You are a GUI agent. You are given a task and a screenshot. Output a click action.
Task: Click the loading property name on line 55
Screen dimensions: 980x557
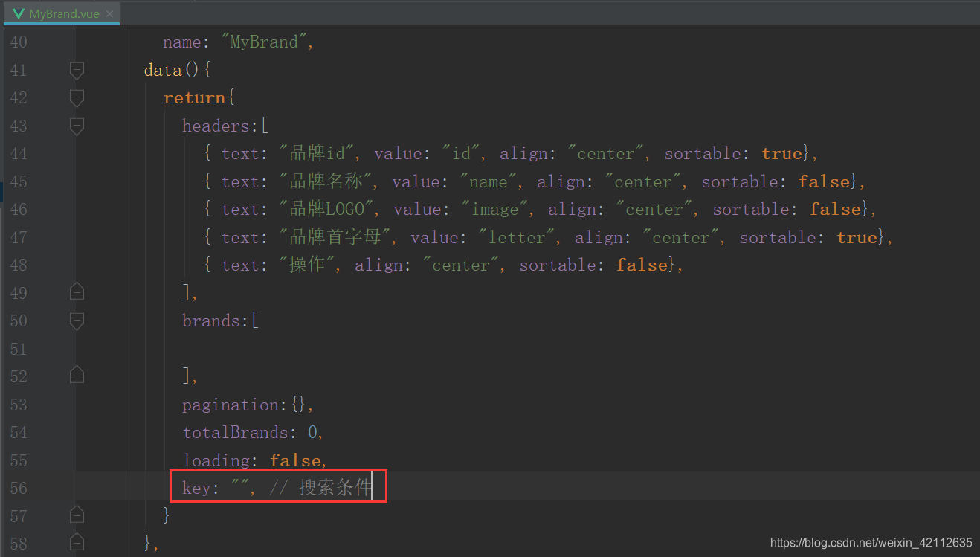[x=216, y=460]
